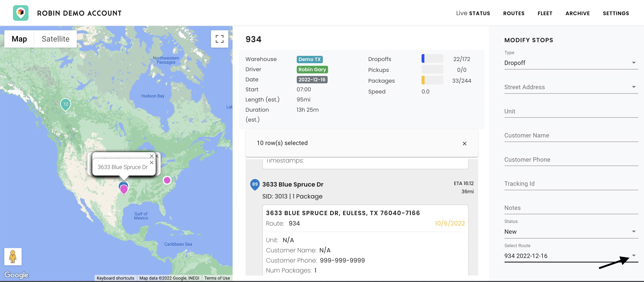
Task: Click the Street View pegman icon
Action: click(x=13, y=256)
